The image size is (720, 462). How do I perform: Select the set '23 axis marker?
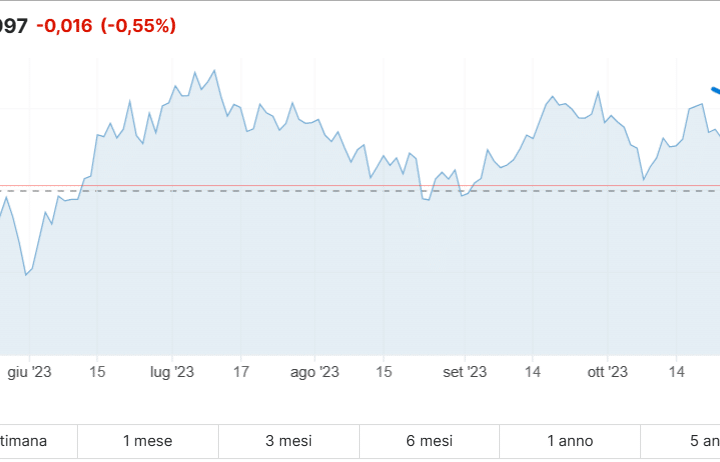pyautogui.click(x=463, y=372)
